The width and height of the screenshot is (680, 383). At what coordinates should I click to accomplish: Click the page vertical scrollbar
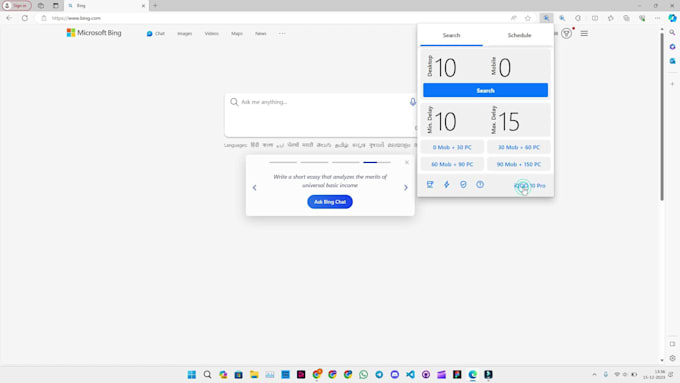click(x=662, y=117)
